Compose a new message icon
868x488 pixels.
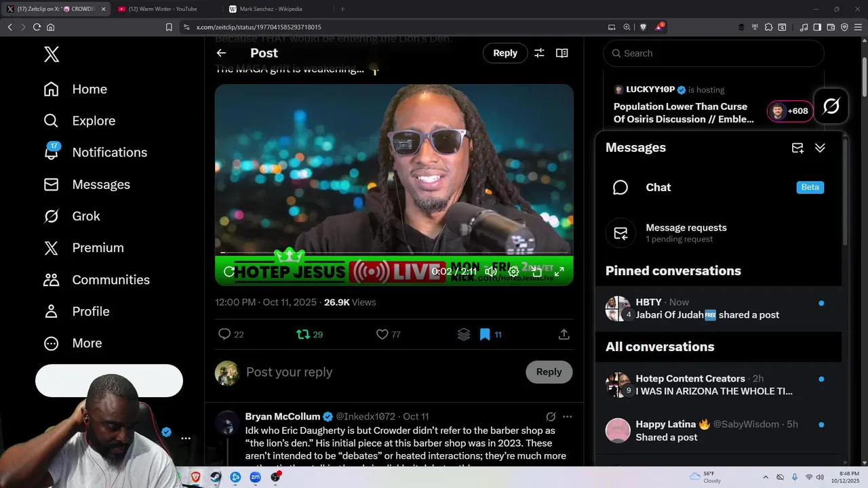(797, 148)
